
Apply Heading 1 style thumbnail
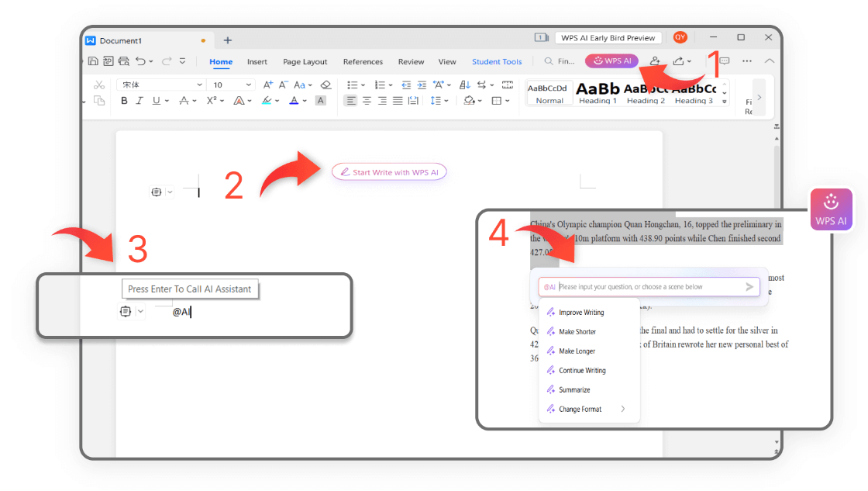tap(598, 92)
